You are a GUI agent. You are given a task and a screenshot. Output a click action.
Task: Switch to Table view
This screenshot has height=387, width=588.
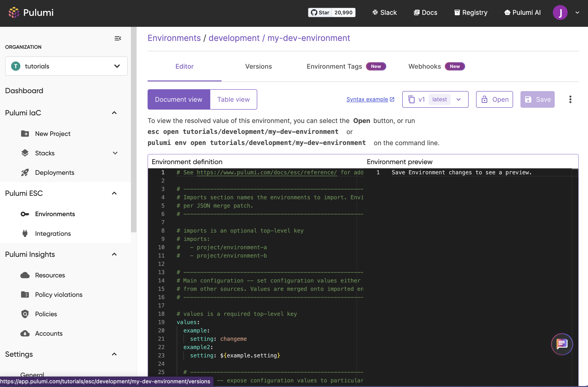[233, 99]
